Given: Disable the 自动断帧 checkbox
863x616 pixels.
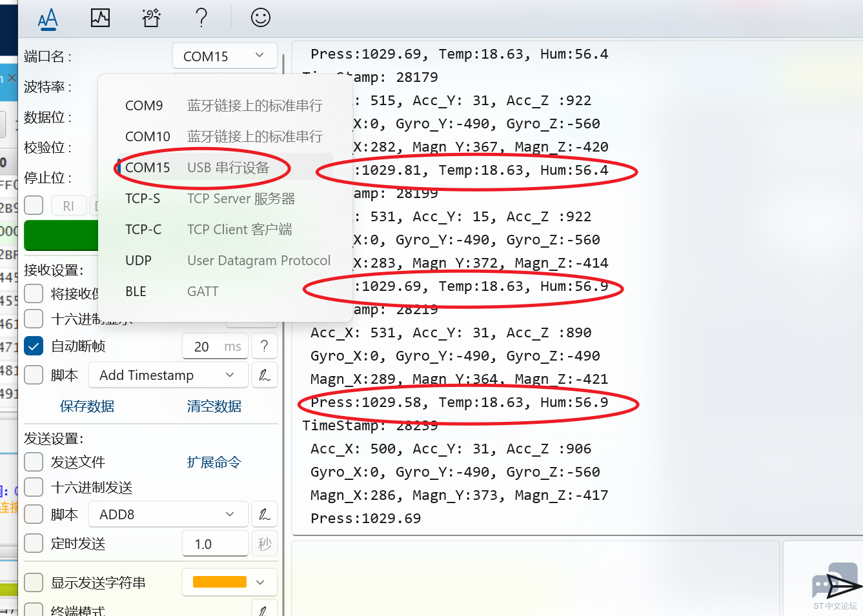Looking at the screenshot, I should 34,346.
